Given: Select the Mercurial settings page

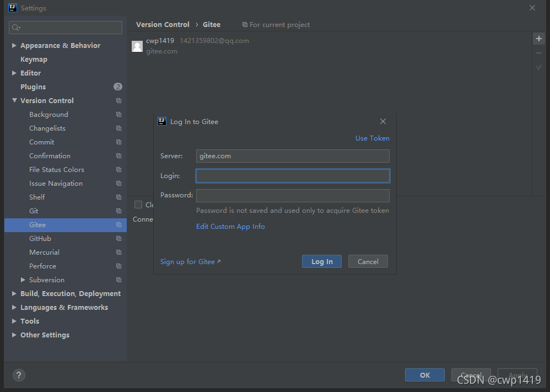Looking at the screenshot, I should click(x=44, y=253).
